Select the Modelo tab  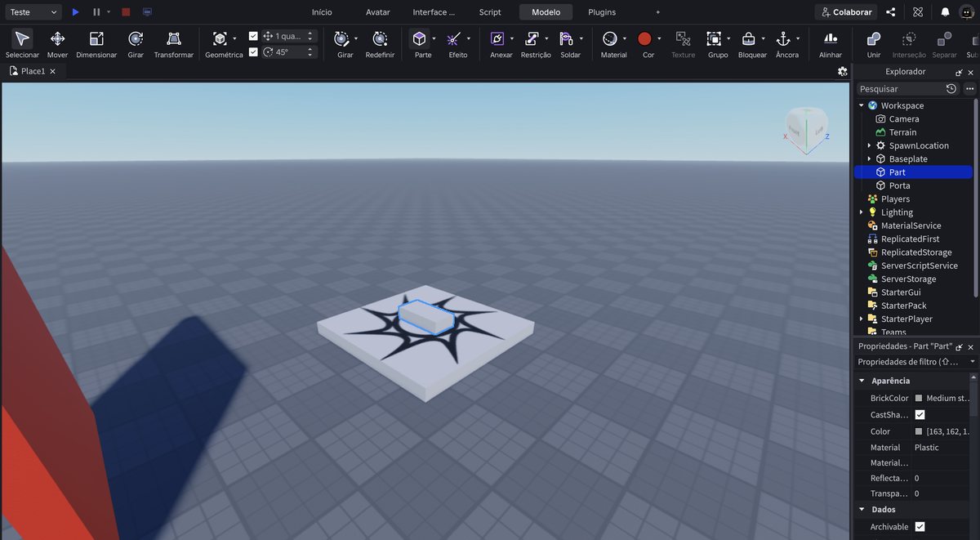546,12
